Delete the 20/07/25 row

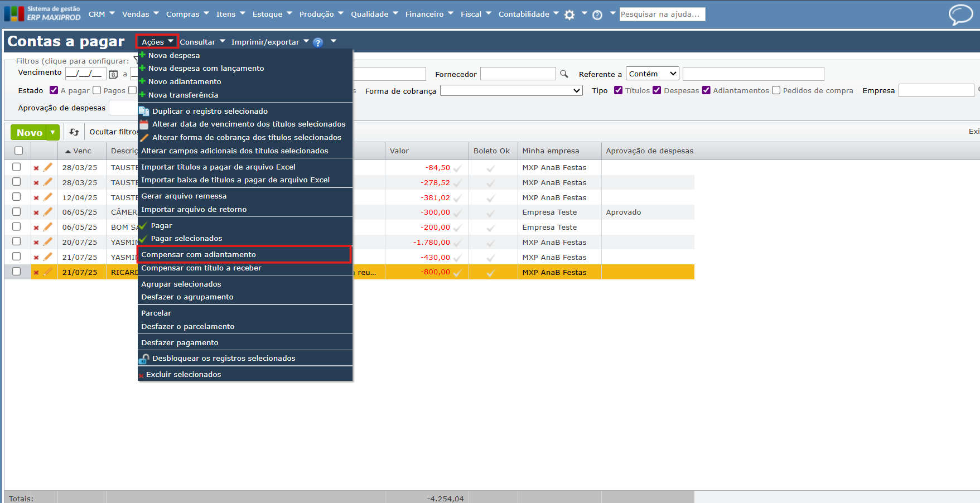[x=36, y=243]
